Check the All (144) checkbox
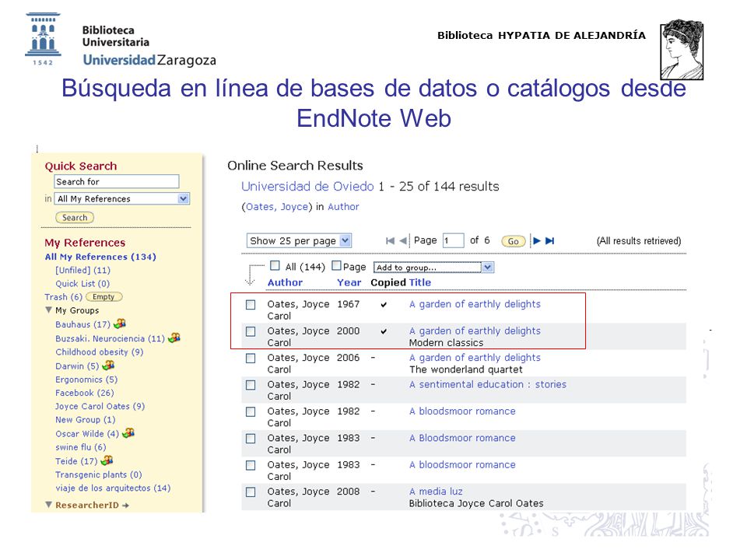Screen dimensions: 747x560 pos(275,266)
